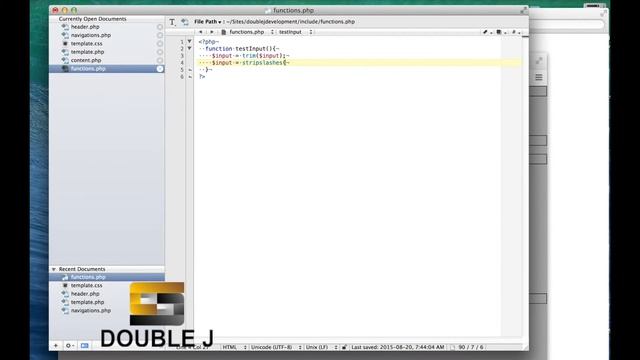
Task: Click the Currently Open Documents header
Action: [x=92, y=19]
